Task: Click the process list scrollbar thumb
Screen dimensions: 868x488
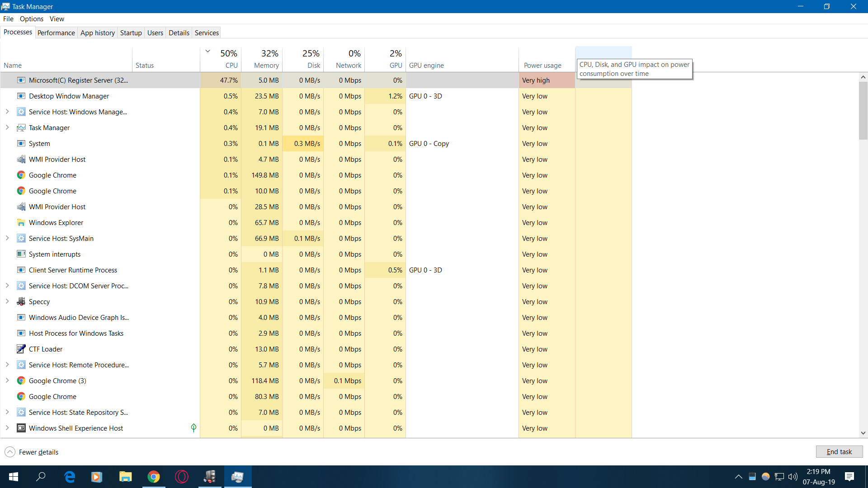Action: pyautogui.click(x=863, y=111)
